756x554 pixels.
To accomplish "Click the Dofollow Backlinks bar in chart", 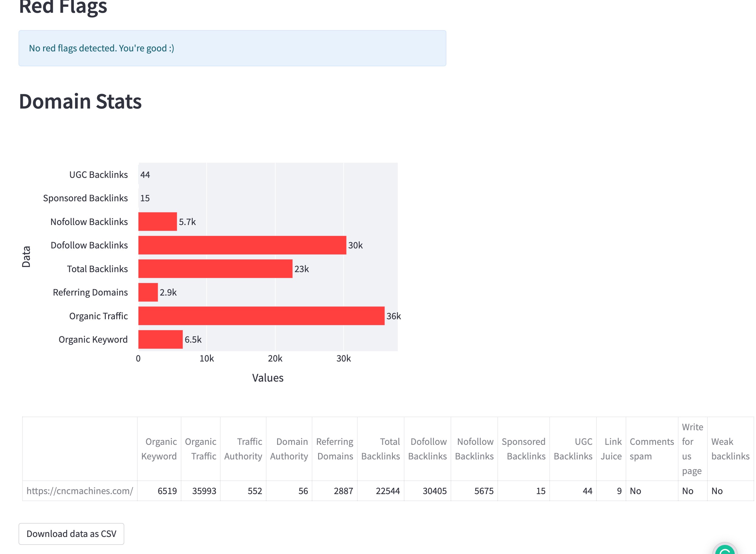I will pos(242,245).
